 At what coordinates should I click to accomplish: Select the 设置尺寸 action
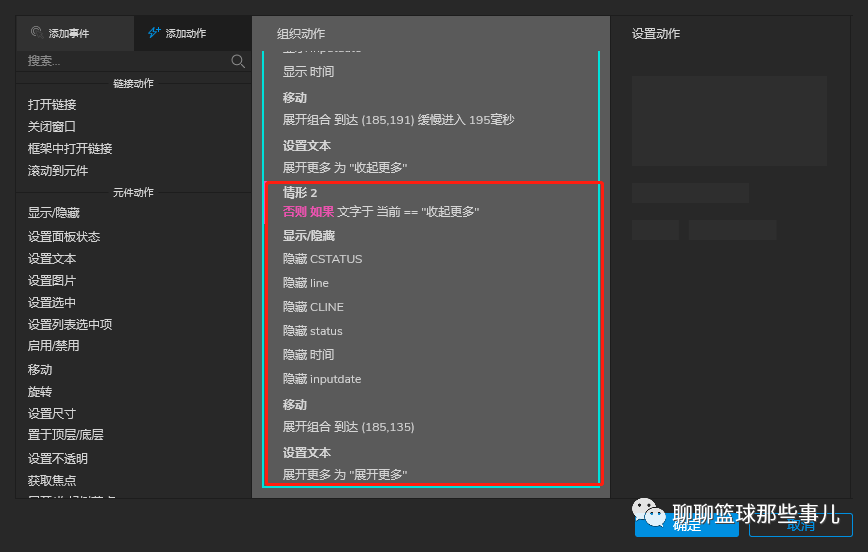(52, 414)
